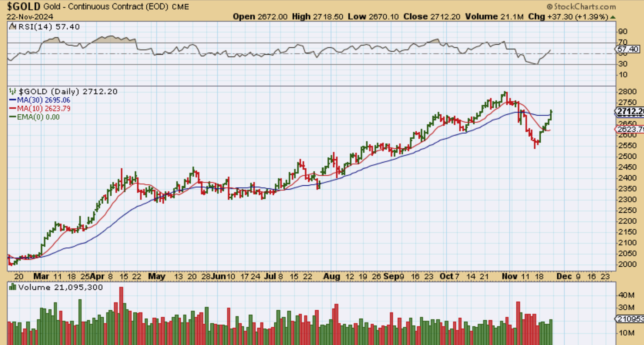Click the 2550 price axis label

627,146
